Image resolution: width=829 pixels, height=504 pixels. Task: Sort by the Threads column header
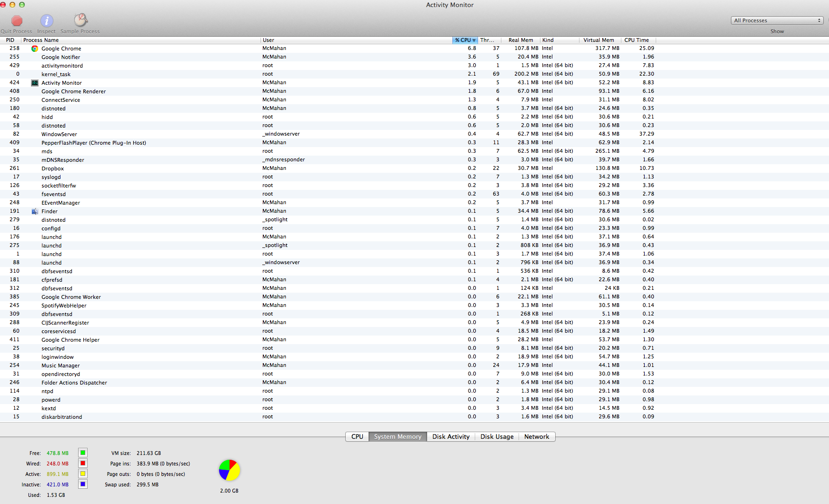489,40
